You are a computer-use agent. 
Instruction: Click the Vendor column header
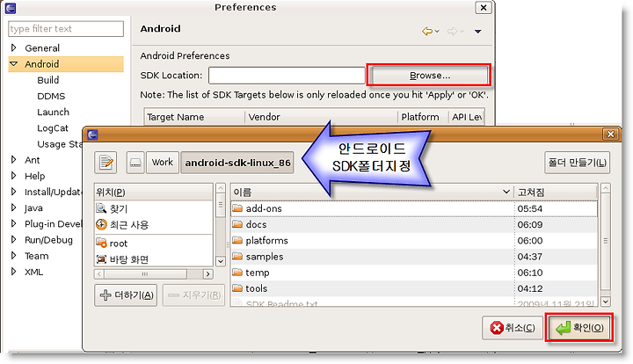coord(322,117)
